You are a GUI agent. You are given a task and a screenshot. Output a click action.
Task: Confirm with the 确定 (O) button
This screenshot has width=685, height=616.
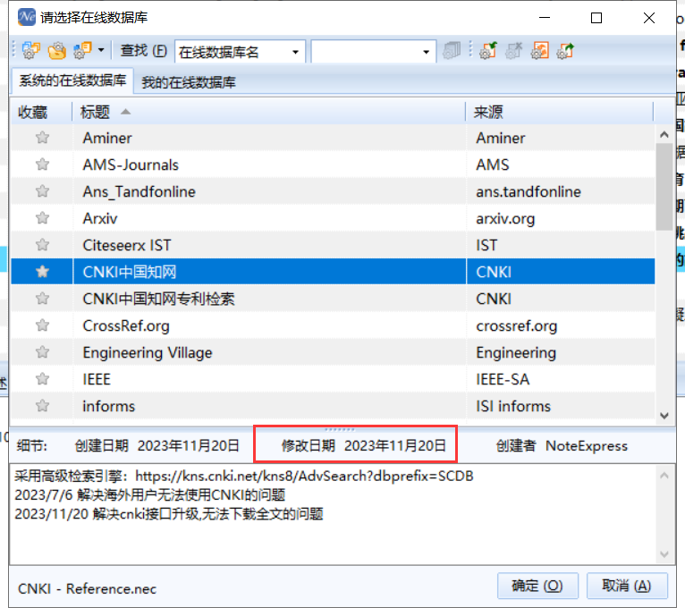(x=537, y=586)
